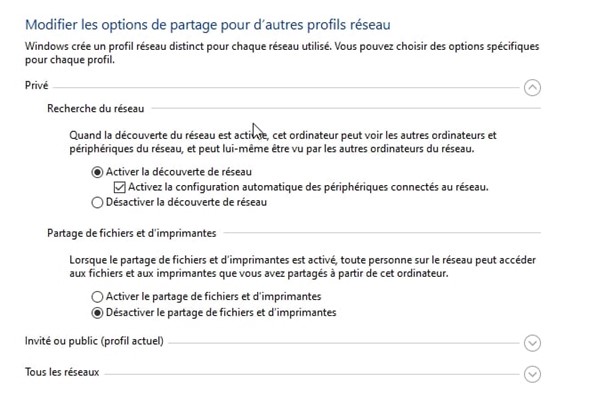The height and width of the screenshot is (413, 605).
Task: Expand the Invité ou public profile chevron
Action: coord(532,343)
